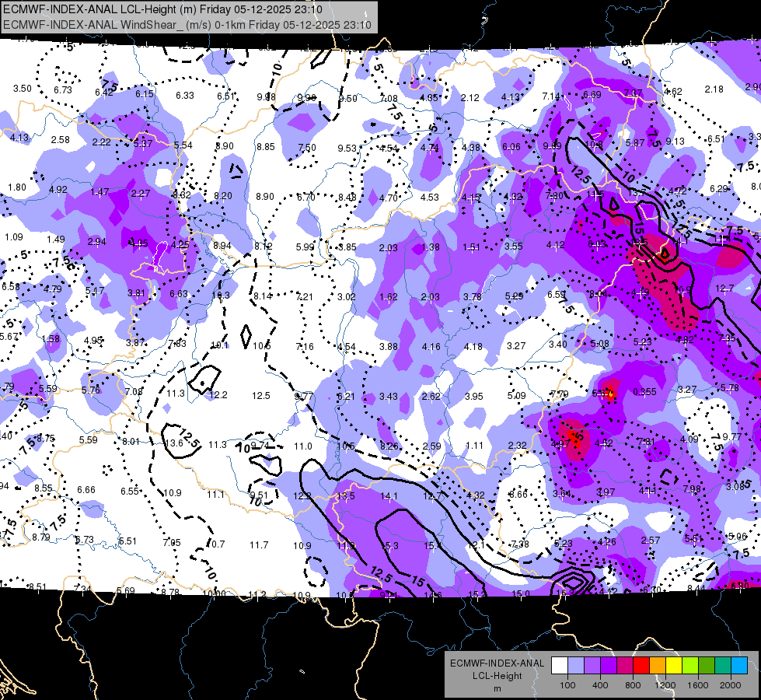Image resolution: width=761 pixels, height=700 pixels.
Task: Click the grid value '15.0' on the bottom row
Action: 521,593
